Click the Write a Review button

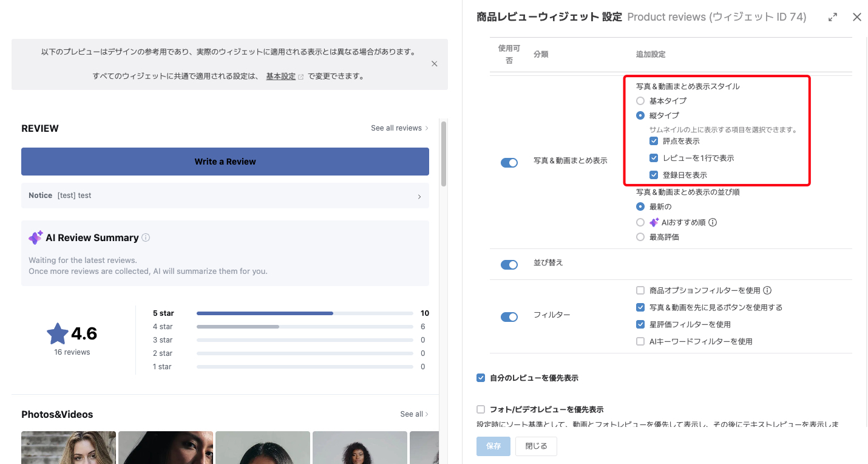[x=225, y=162]
